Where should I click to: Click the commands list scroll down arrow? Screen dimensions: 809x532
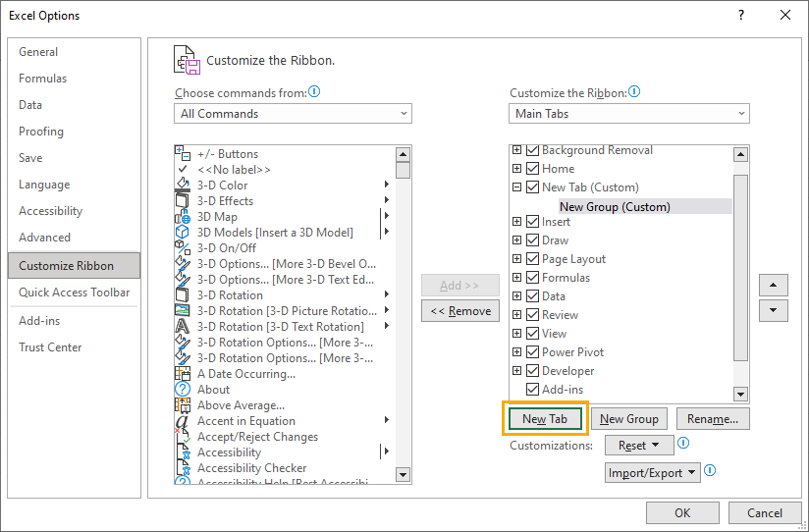point(403,474)
